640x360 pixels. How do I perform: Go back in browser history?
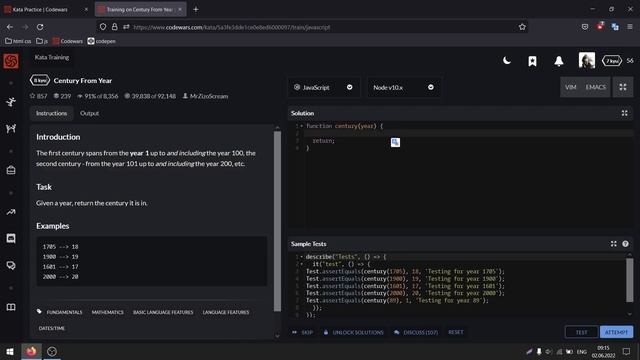(x=10, y=27)
